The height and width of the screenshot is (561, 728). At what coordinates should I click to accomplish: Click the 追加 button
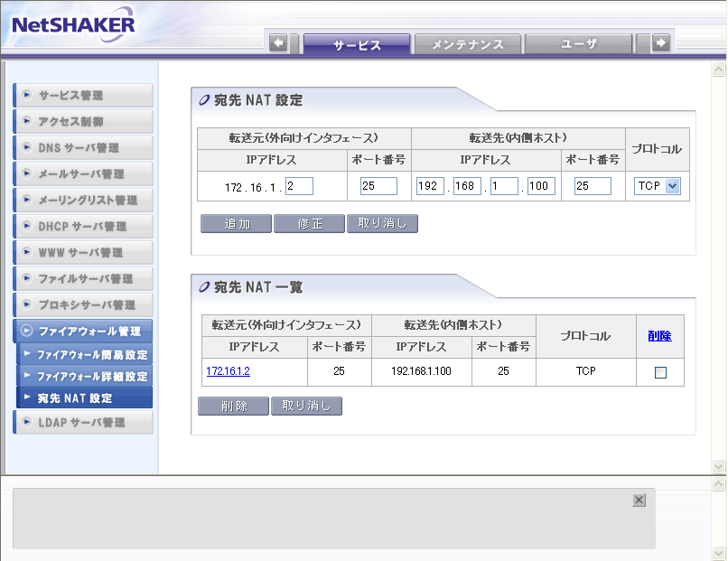coord(236,224)
